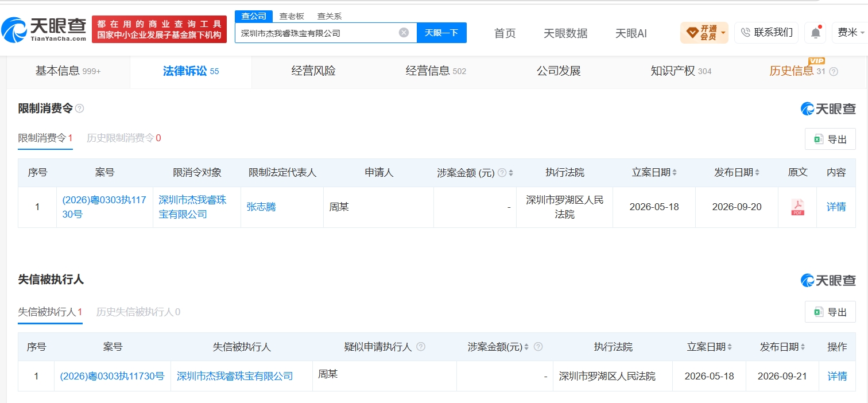Click 联系我们 contact button
Image resolution: width=868 pixels, height=403 pixels.
(x=766, y=33)
